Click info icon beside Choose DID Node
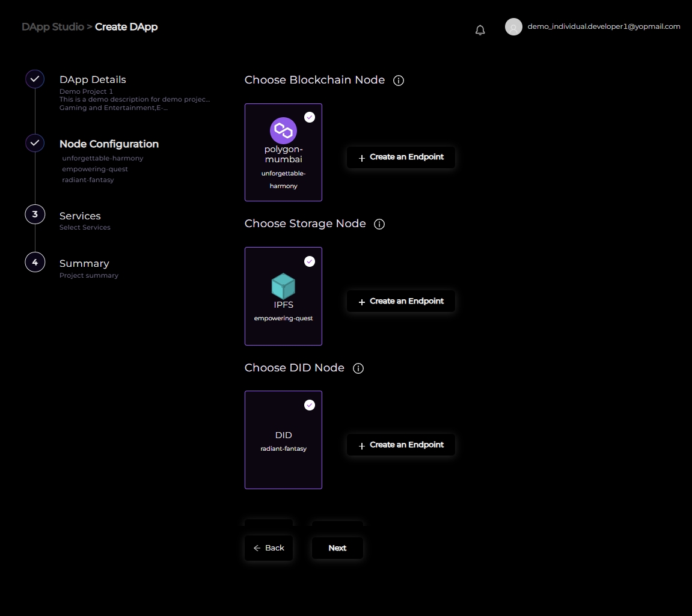This screenshot has width=692, height=616. 358,368
